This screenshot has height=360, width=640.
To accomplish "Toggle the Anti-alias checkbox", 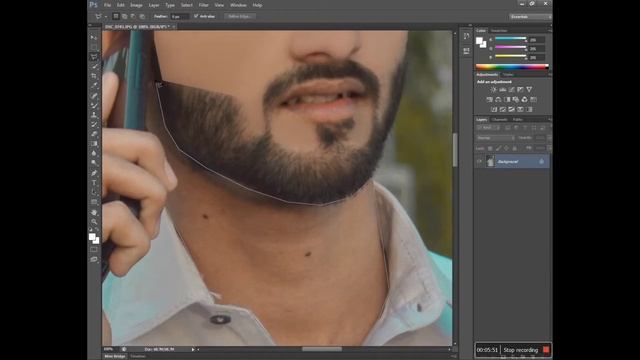I will 196,16.
